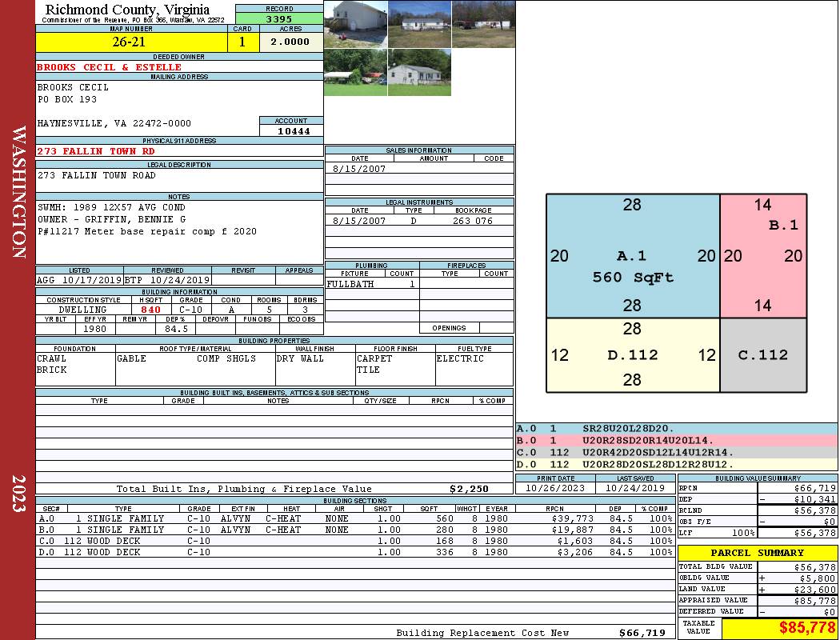This screenshot has width=840, height=640.
Task: Open the white house with green lawn photo
Action: coord(419,72)
